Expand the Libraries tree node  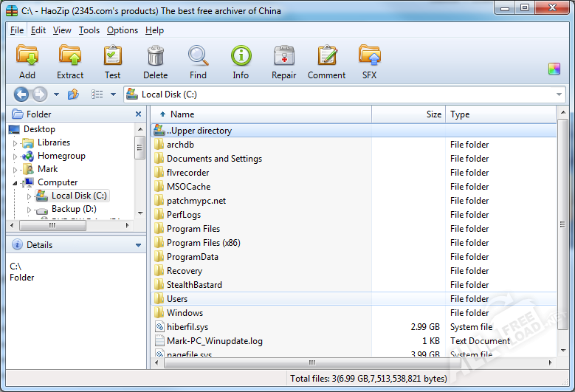coord(15,143)
